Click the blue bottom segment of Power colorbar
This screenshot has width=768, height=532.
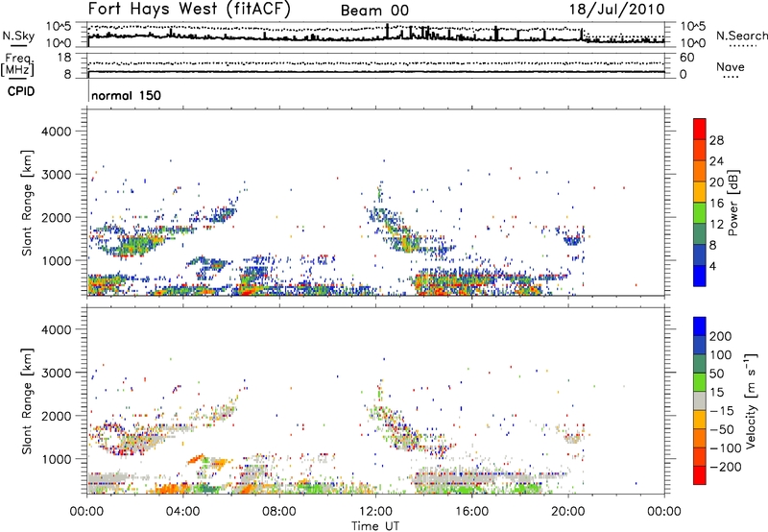(700, 276)
